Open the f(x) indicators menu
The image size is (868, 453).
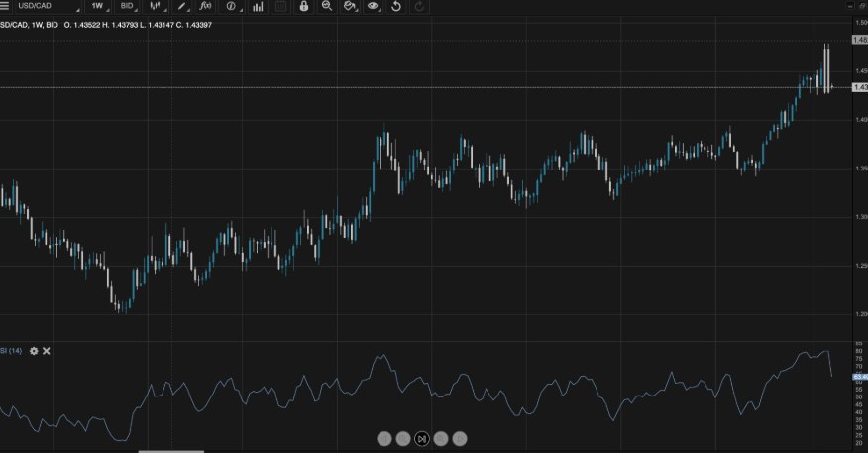tap(206, 6)
